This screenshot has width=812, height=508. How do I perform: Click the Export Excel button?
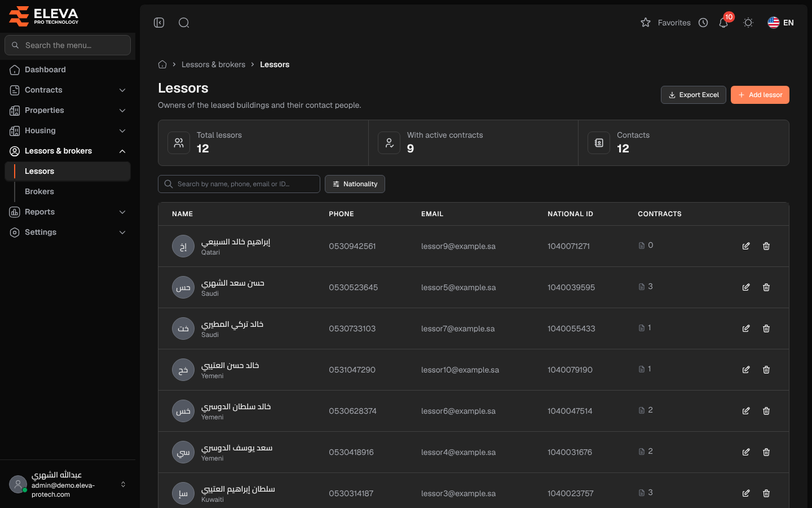coord(694,95)
